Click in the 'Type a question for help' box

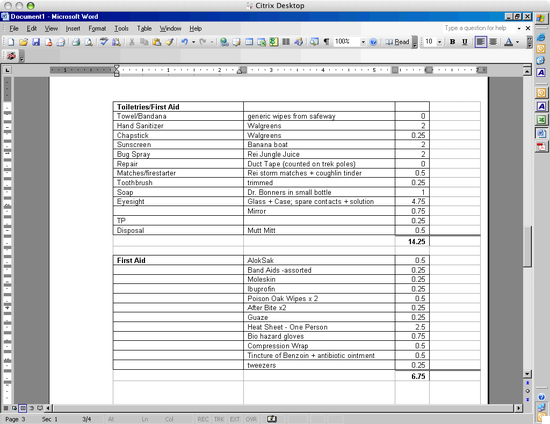point(478,28)
